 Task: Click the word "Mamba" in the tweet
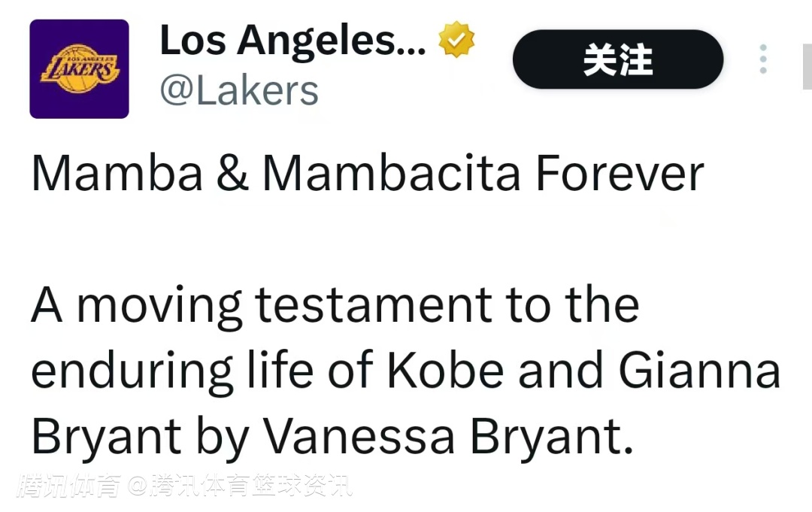coord(117,173)
